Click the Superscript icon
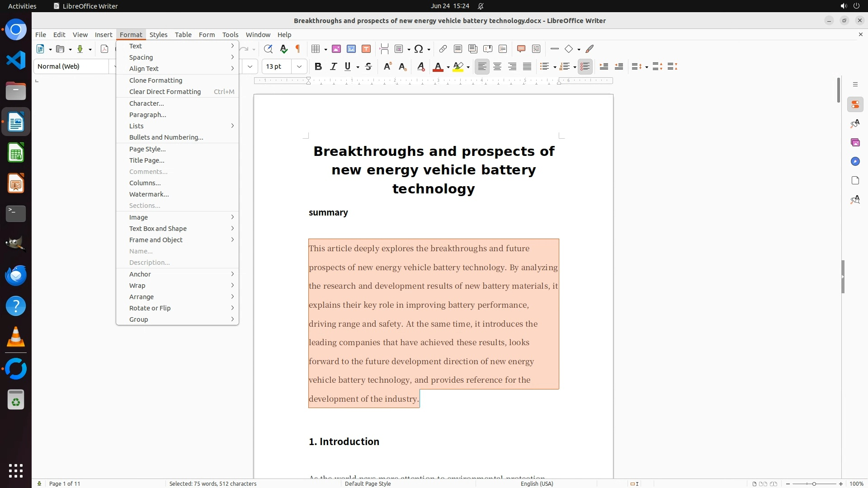This screenshot has width=868, height=488. (x=387, y=66)
